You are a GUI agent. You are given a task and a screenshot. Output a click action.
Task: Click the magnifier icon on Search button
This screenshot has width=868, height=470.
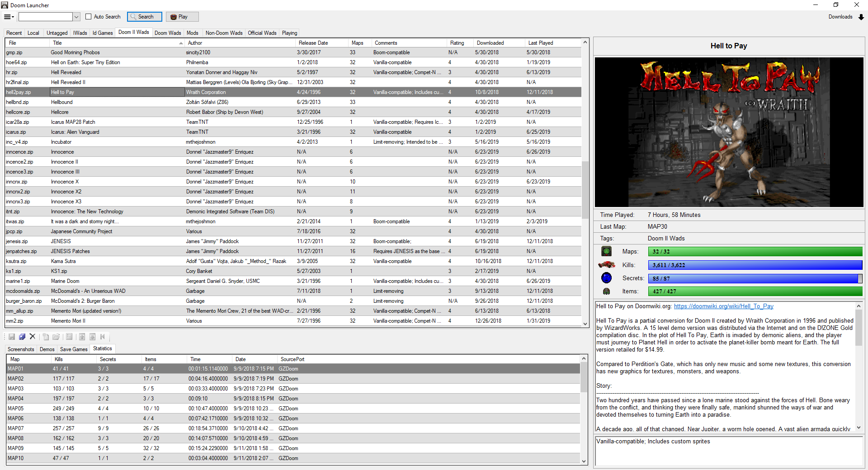pyautogui.click(x=133, y=17)
